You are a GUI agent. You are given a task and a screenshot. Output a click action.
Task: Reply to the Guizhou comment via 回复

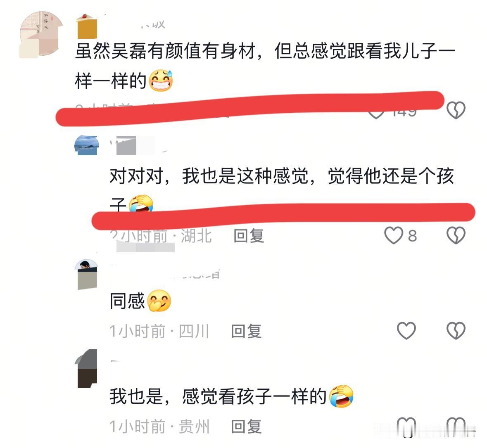point(246,426)
